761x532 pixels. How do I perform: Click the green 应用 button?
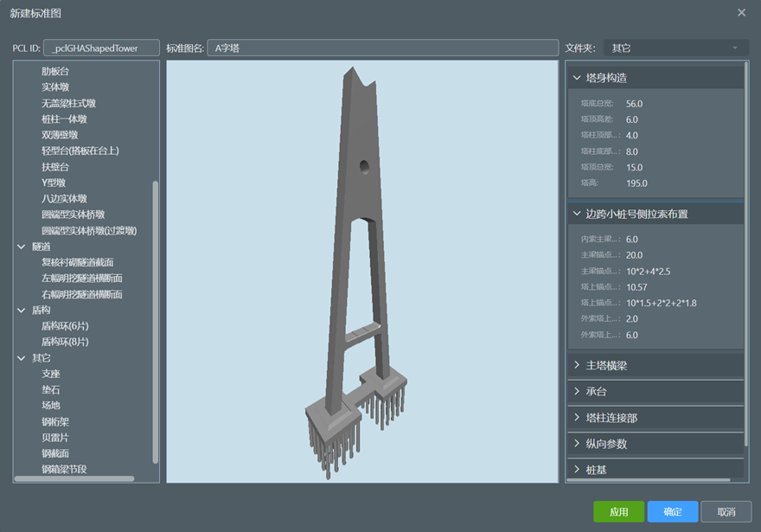[619, 511]
